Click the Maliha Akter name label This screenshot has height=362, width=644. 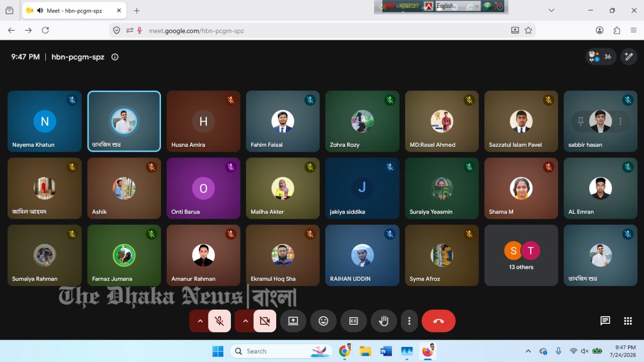click(267, 212)
